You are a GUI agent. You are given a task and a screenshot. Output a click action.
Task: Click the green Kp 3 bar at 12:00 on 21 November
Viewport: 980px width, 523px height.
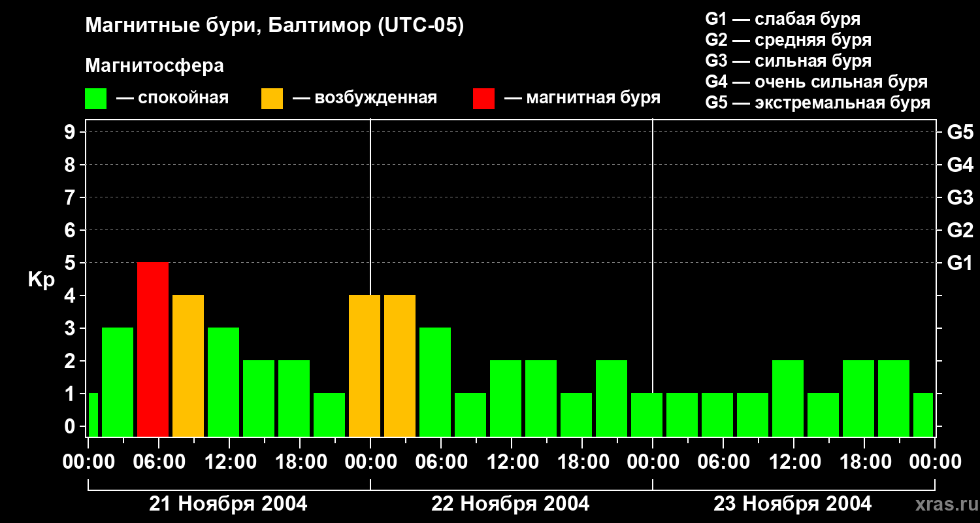point(223,382)
